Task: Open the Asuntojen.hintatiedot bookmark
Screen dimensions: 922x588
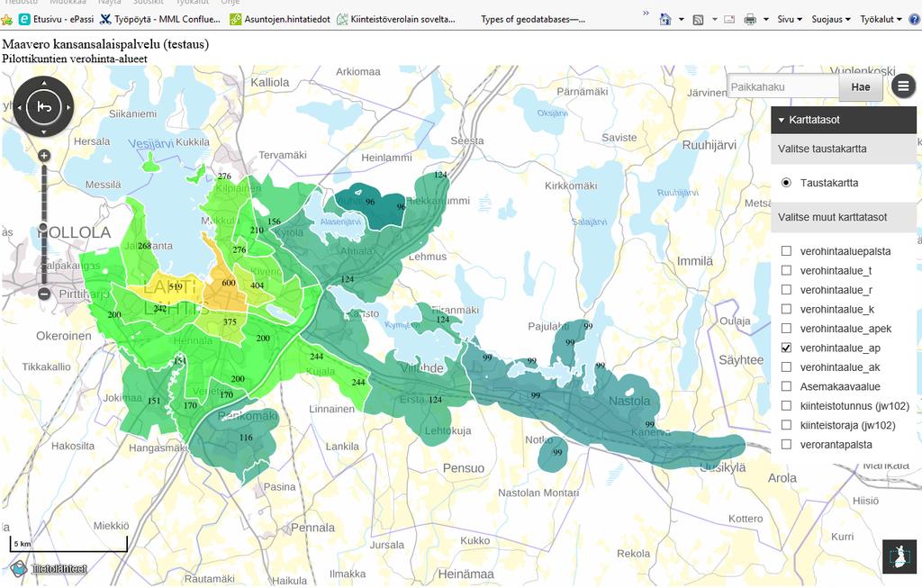Action: click(x=280, y=20)
